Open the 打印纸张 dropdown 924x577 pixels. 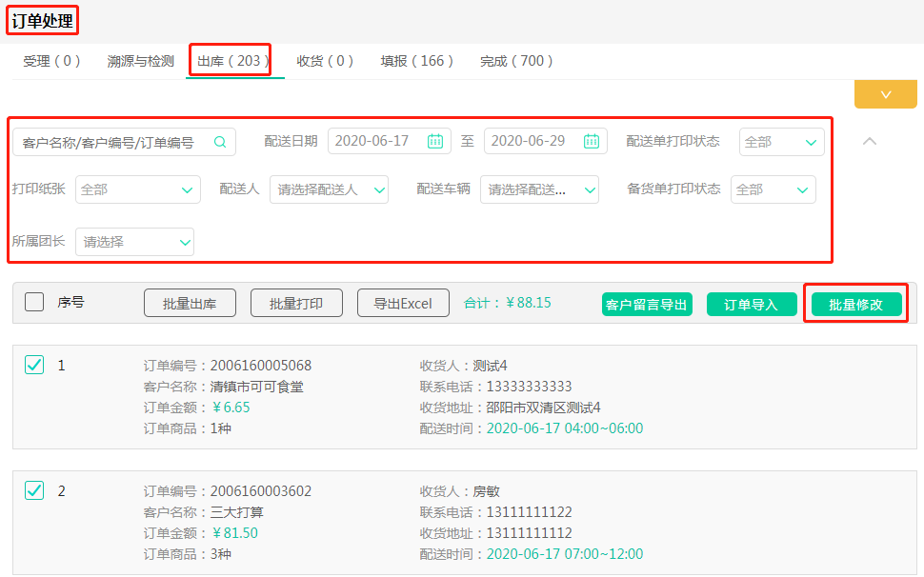click(137, 189)
